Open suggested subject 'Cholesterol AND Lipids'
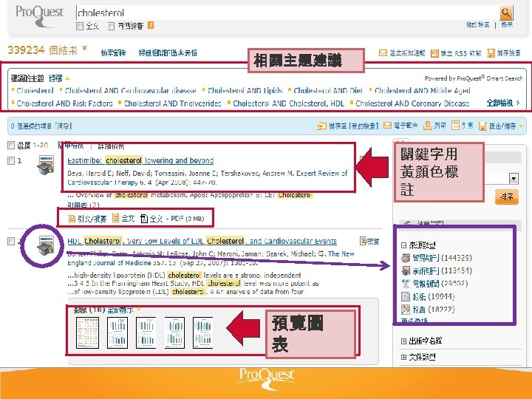The image size is (532, 399). 245,91
